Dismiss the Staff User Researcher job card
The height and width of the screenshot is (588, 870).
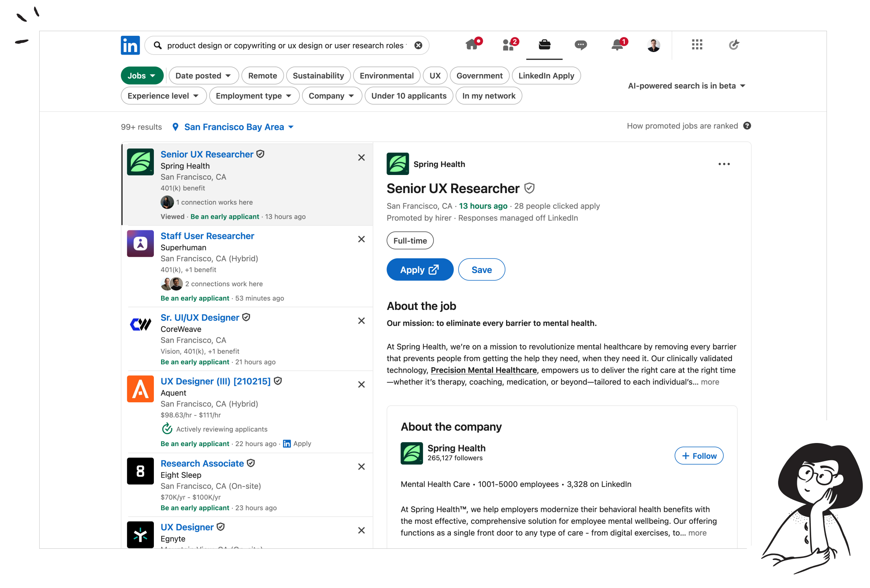(361, 239)
